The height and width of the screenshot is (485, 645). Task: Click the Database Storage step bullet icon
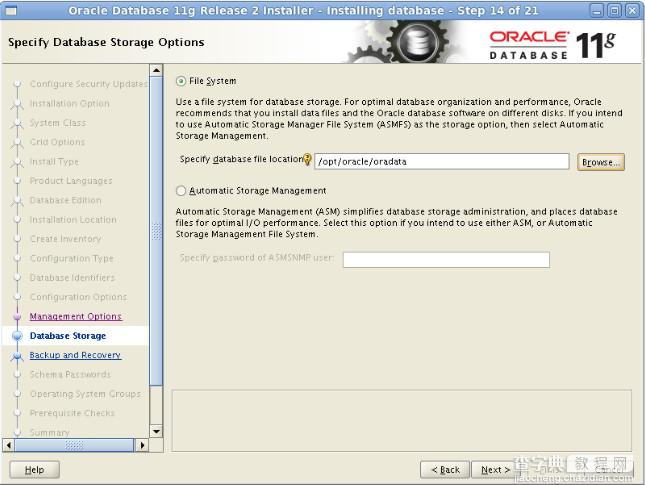pyautogui.click(x=17, y=336)
